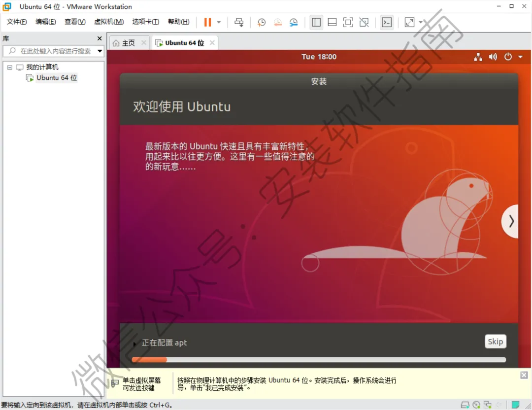Viewport: 532px width, 410px height.
Task: Click the Tue 18:00 clock in Ubuntu
Action: 319,57
